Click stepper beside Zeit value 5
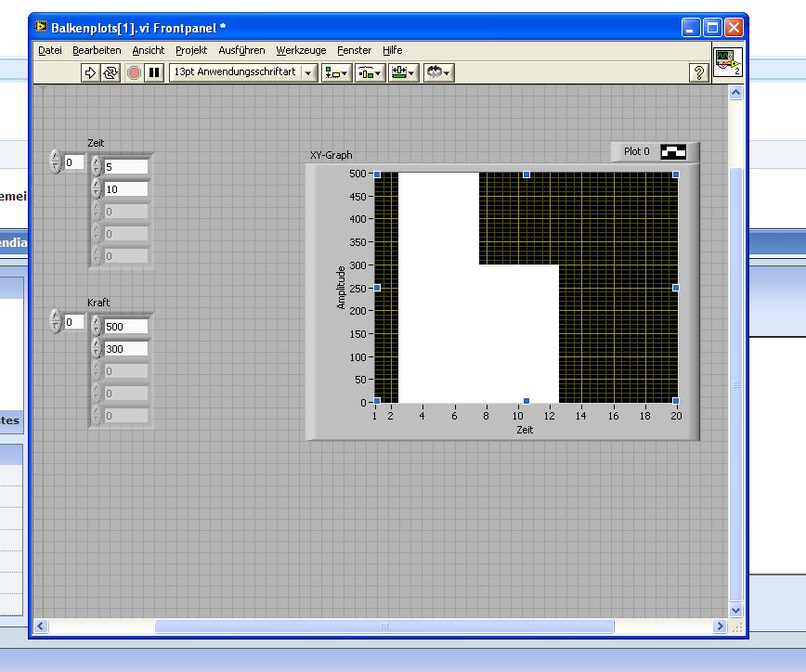806x672 pixels. click(x=97, y=166)
